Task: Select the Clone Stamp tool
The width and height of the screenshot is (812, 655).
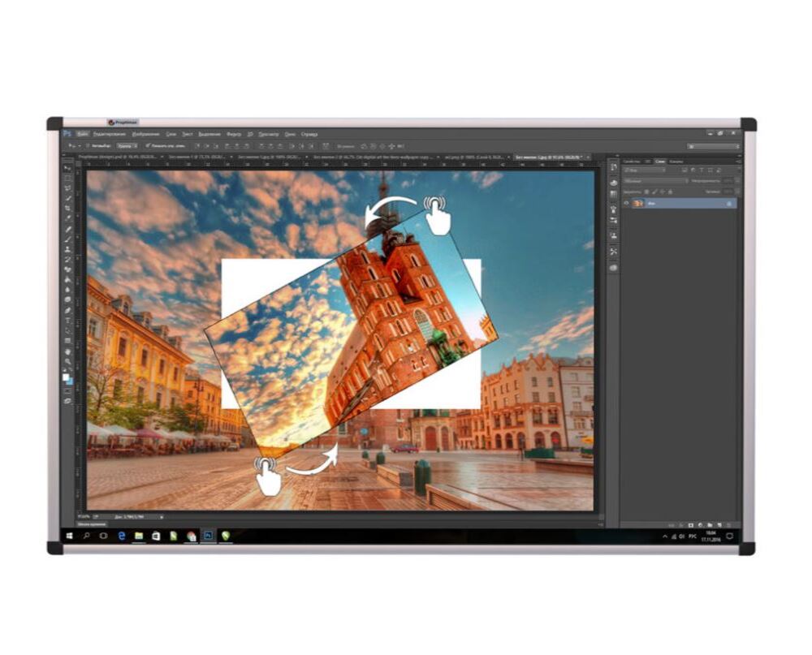Action: [x=68, y=249]
